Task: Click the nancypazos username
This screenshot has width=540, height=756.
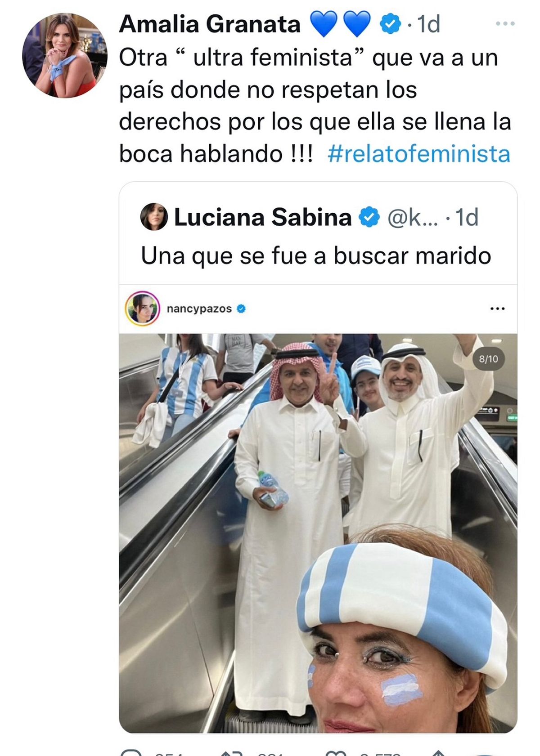Action: [199, 309]
